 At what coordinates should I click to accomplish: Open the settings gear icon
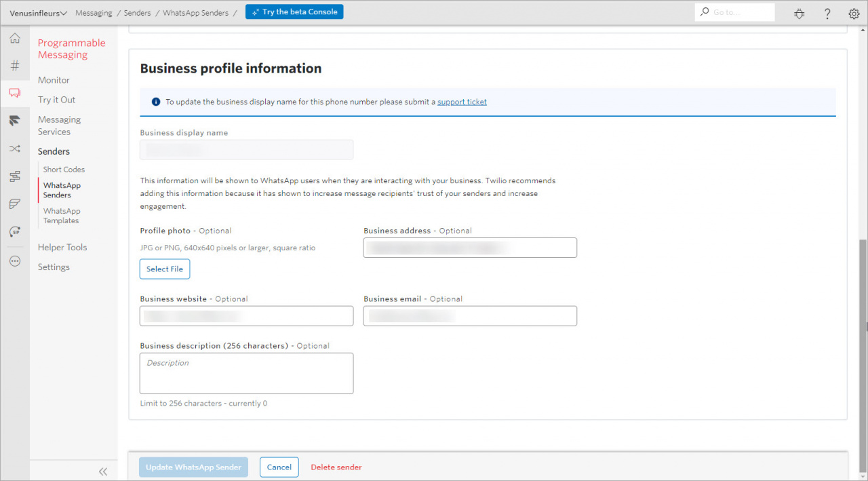(x=854, y=13)
